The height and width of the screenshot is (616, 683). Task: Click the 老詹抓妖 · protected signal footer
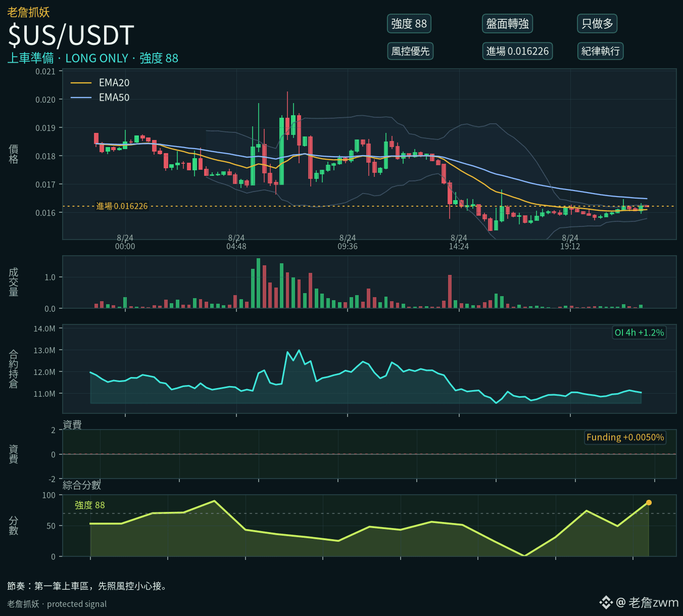click(57, 604)
